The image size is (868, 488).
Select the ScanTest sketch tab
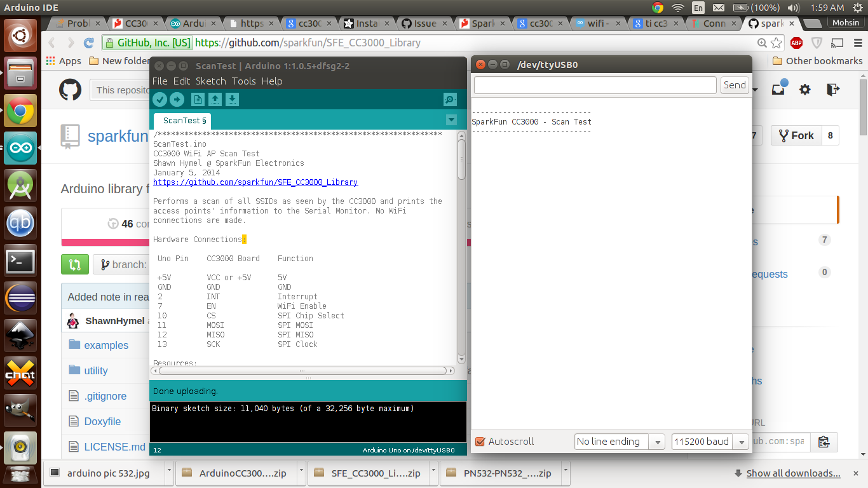point(183,121)
